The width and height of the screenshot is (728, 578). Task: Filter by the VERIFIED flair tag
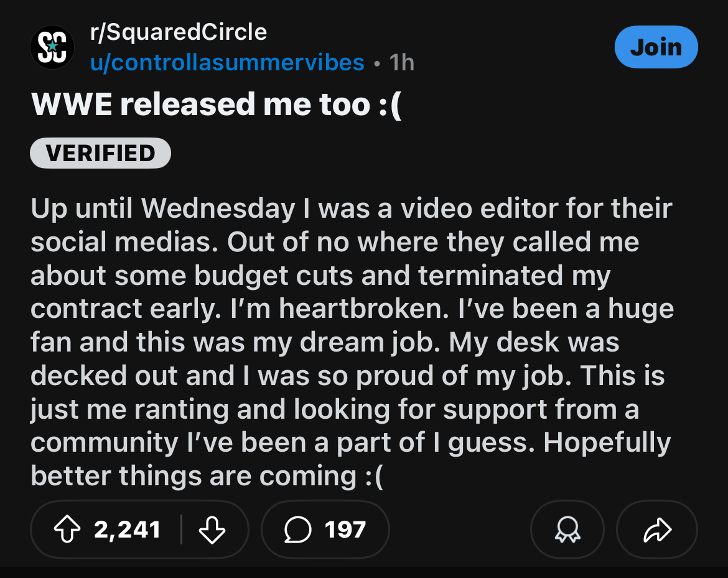click(100, 153)
